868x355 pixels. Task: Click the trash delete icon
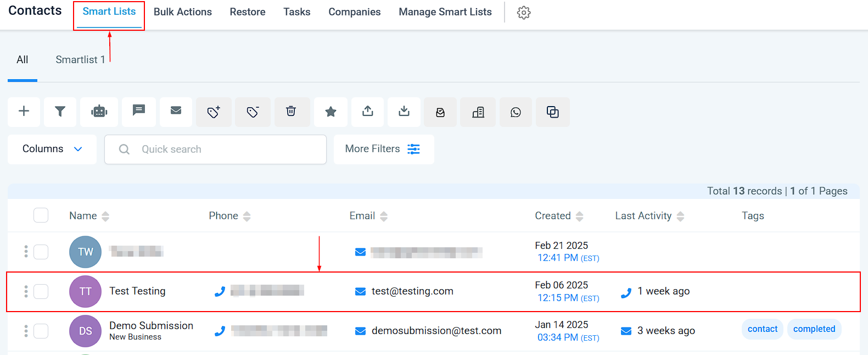click(291, 112)
